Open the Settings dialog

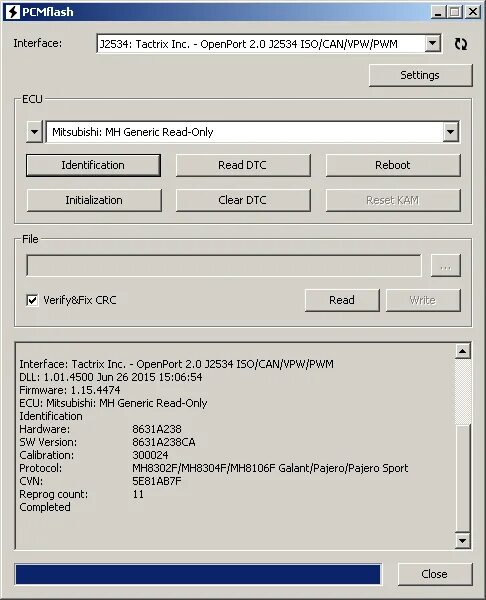(x=421, y=75)
